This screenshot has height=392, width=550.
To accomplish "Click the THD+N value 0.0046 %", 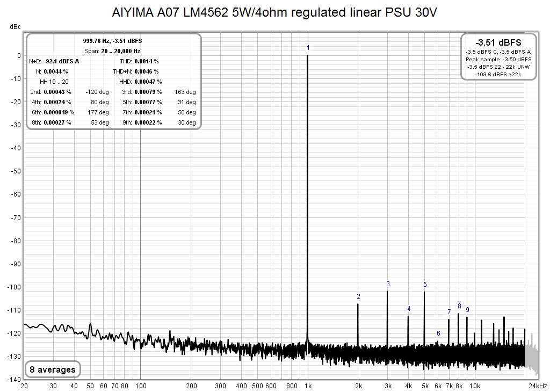I will pos(147,71).
